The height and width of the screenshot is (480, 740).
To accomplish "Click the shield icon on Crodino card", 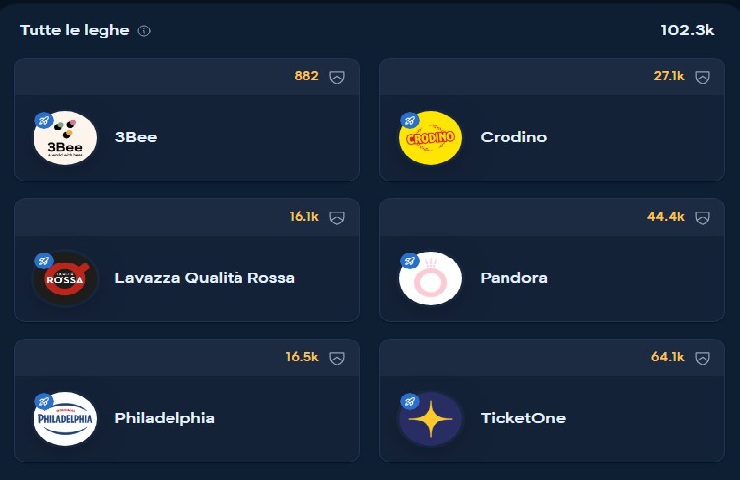I will point(702,77).
